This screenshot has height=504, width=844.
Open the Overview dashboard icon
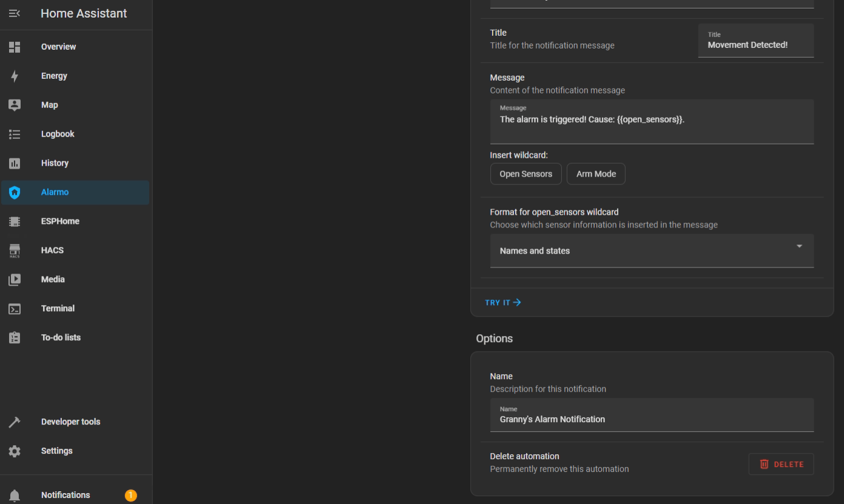point(15,47)
